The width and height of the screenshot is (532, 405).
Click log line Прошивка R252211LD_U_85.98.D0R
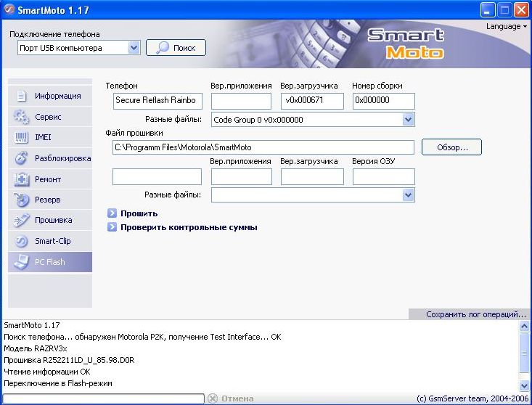click(69, 360)
